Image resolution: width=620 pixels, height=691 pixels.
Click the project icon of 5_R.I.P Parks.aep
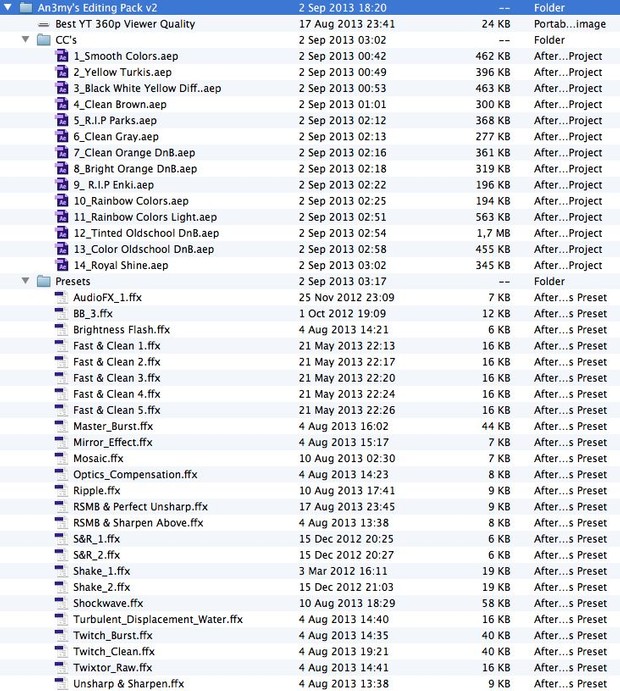[62, 120]
